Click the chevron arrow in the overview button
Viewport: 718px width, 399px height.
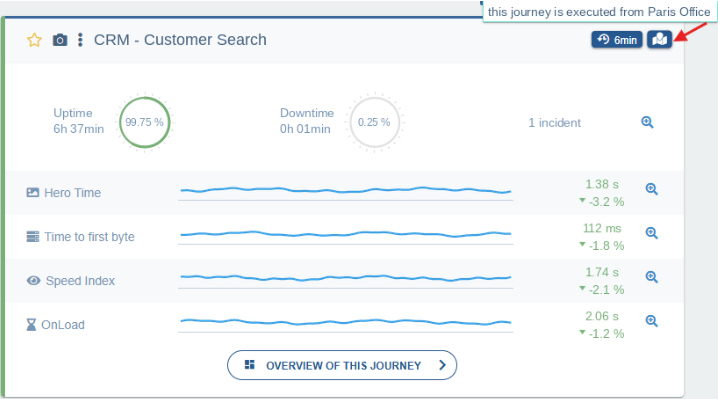(442, 365)
